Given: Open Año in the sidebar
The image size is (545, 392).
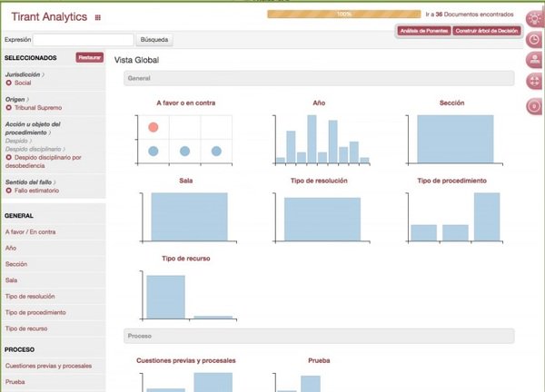Looking at the screenshot, I should click(11, 248).
